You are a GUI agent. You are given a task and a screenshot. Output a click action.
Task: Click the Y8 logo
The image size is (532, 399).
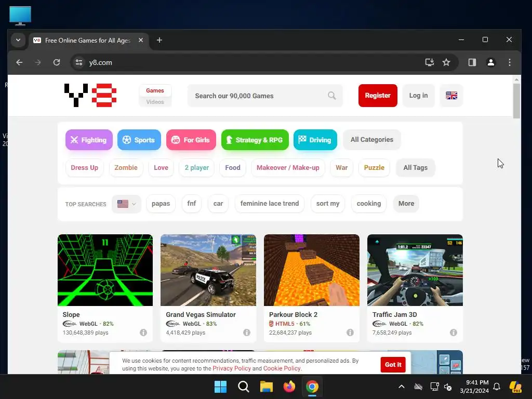90,96
